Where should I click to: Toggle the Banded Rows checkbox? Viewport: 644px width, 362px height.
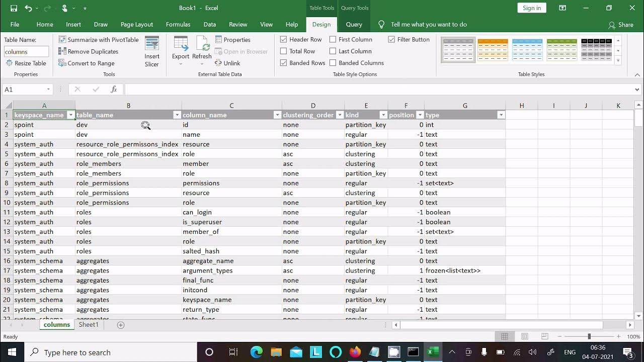coord(283,63)
